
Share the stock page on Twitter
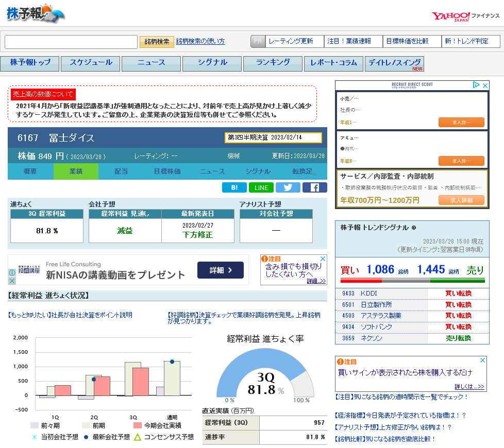coord(288,187)
